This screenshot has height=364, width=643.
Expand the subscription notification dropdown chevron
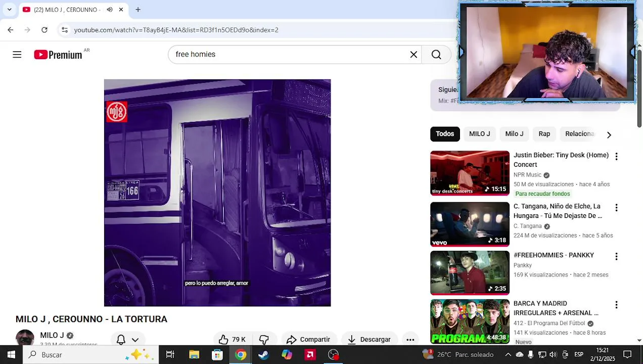[135, 340]
